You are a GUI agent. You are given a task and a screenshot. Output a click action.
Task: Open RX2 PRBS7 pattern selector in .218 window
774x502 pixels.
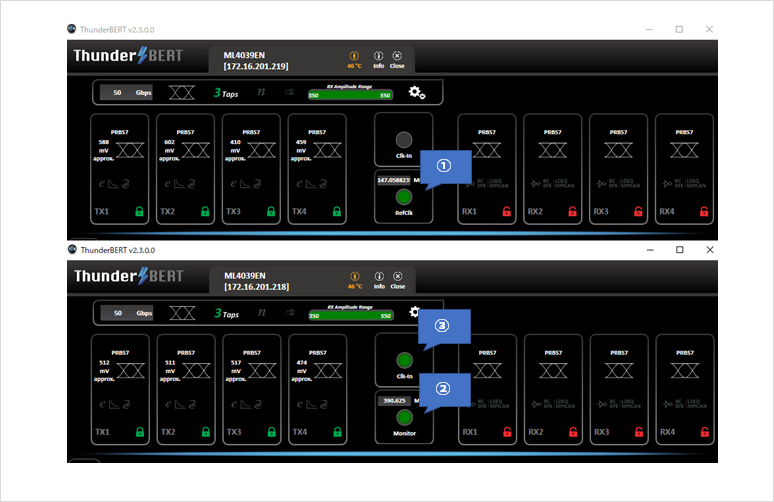point(553,353)
